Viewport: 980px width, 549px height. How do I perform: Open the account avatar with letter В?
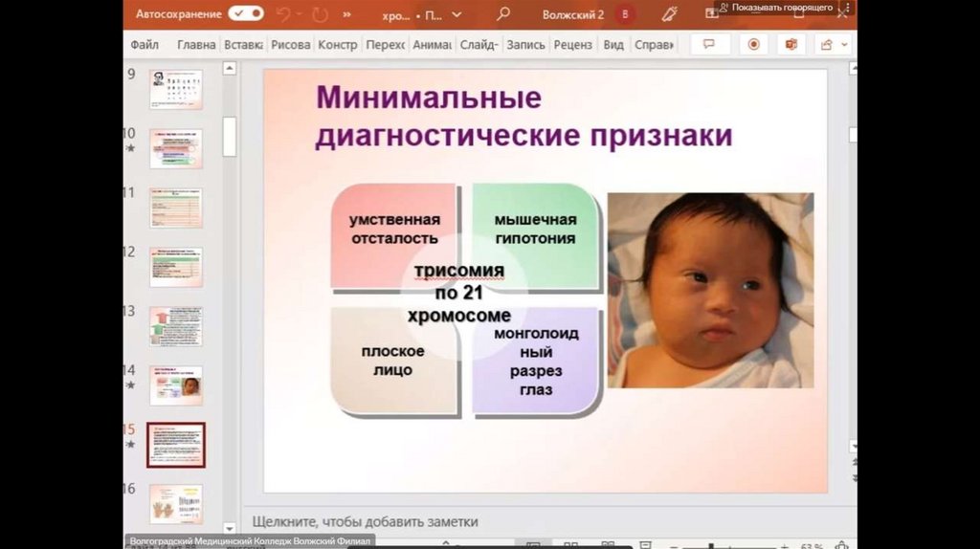coord(624,14)
